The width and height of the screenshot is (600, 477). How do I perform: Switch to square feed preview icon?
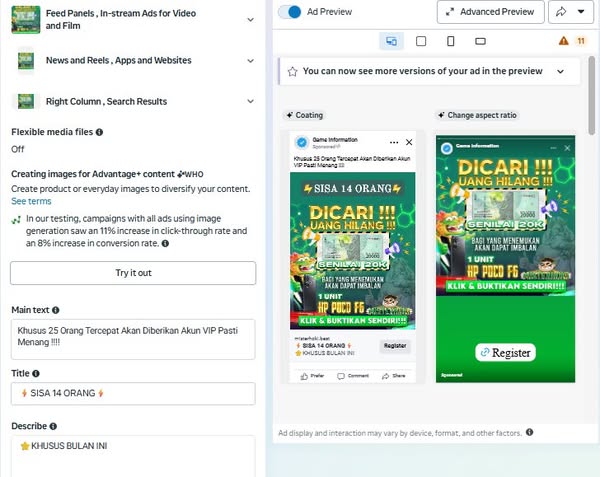(421, 41)
